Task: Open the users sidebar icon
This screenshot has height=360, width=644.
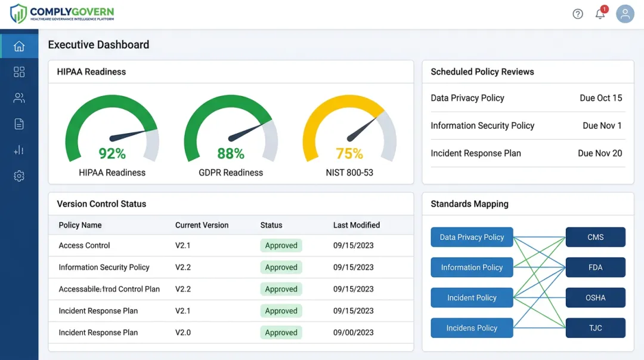Action: click(19, 98)
